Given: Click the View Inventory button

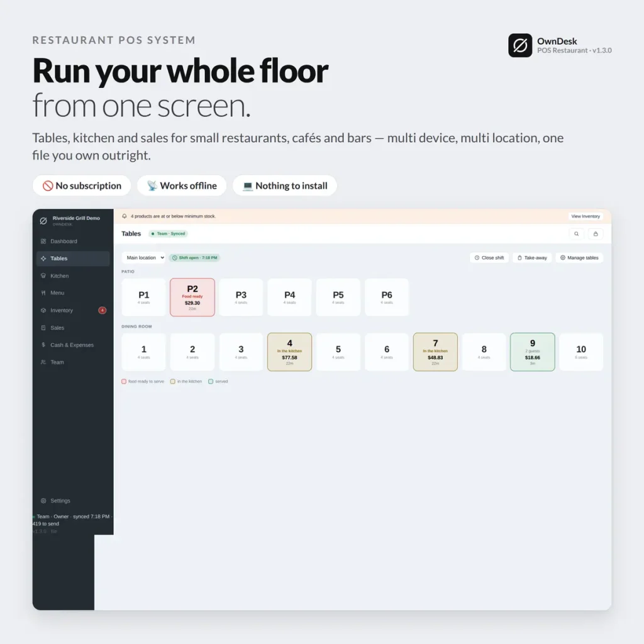Looking at the screenshot, I should click(x=586, y=216).
